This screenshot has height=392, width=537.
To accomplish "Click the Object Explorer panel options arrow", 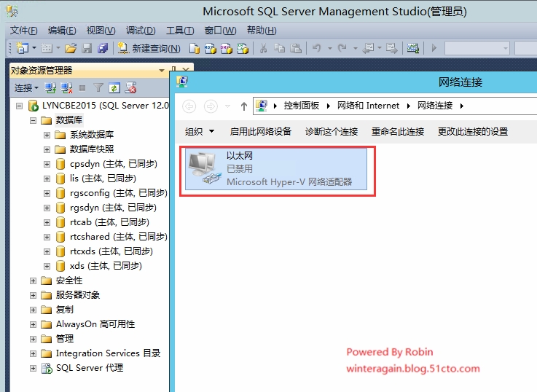I will pyautogui.click(x=162, y=71).
